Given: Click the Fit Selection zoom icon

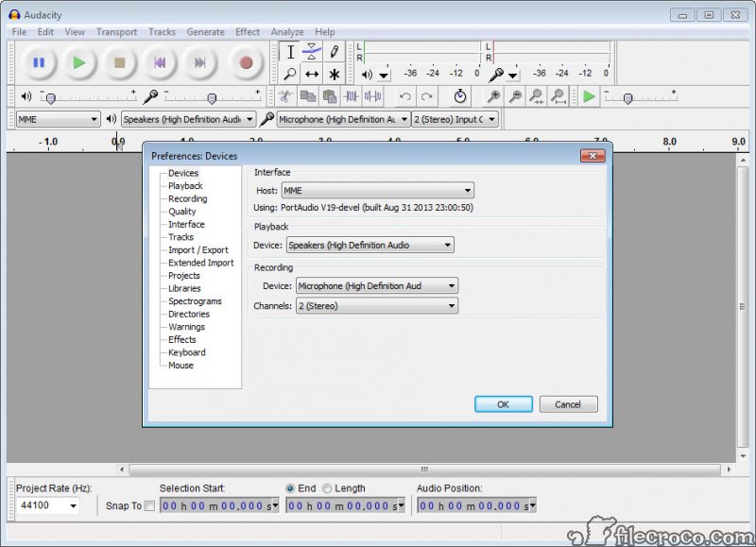Looking at the screenshot, I should coord(537,97).
